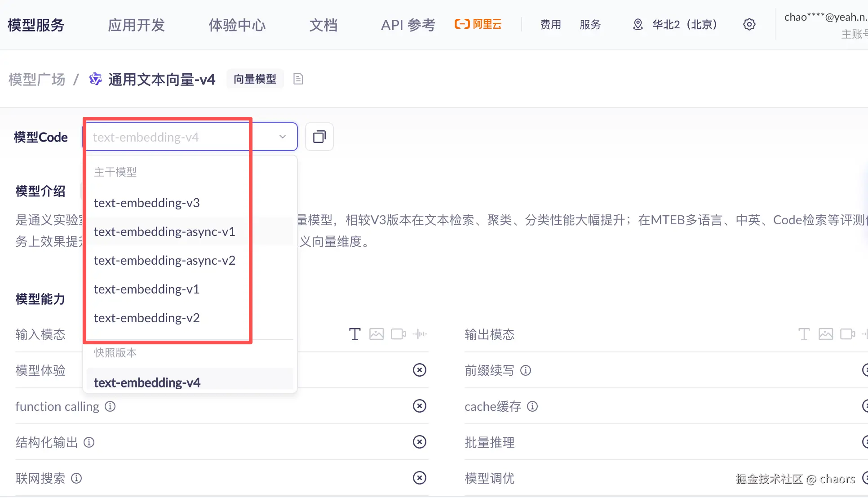Click the 费用 link in header
Image resolution: width=868 pixels, height=498 pixels.
[550, 25]
